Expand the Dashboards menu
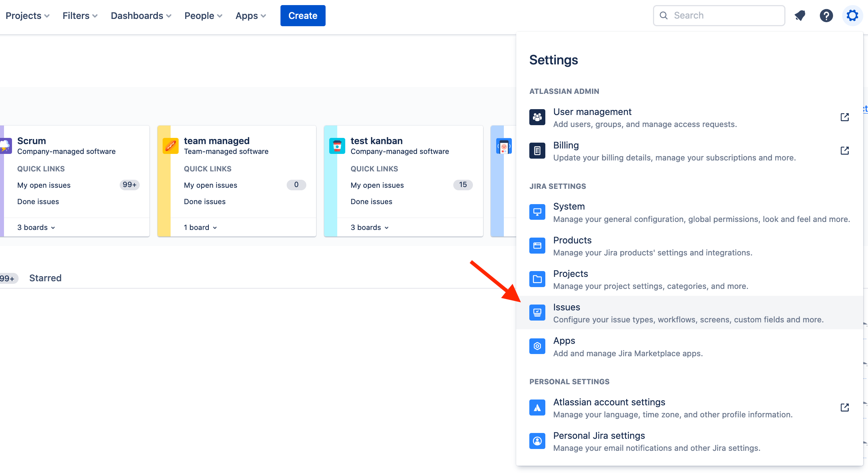 [141, 16]
